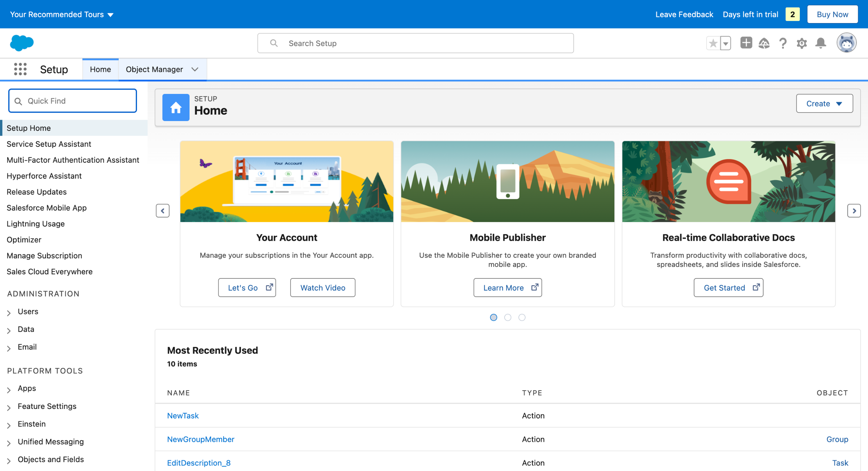Open the App Launcher grid icon
The width and height of the screenshot is (868, 471).
click(x=20, y=69)
